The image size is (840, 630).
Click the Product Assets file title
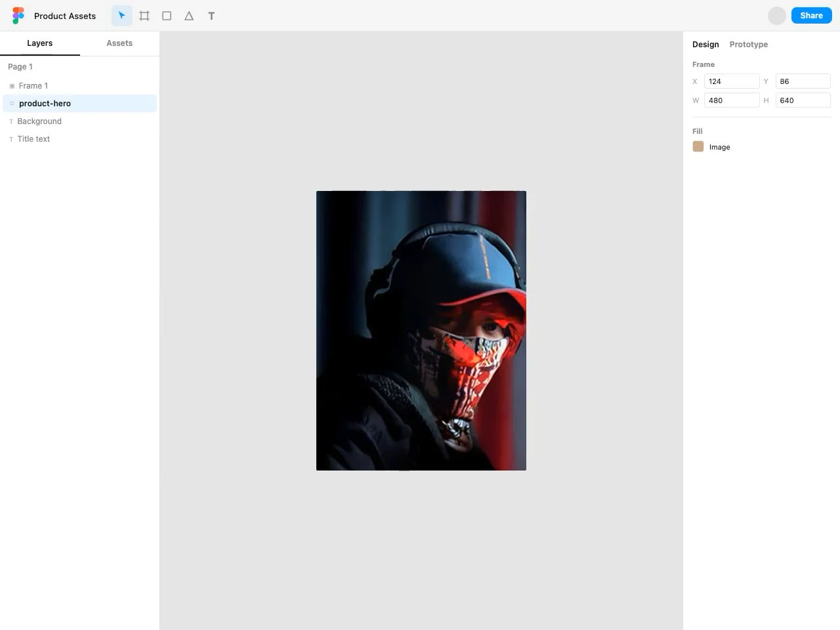[x=65, y=16]
